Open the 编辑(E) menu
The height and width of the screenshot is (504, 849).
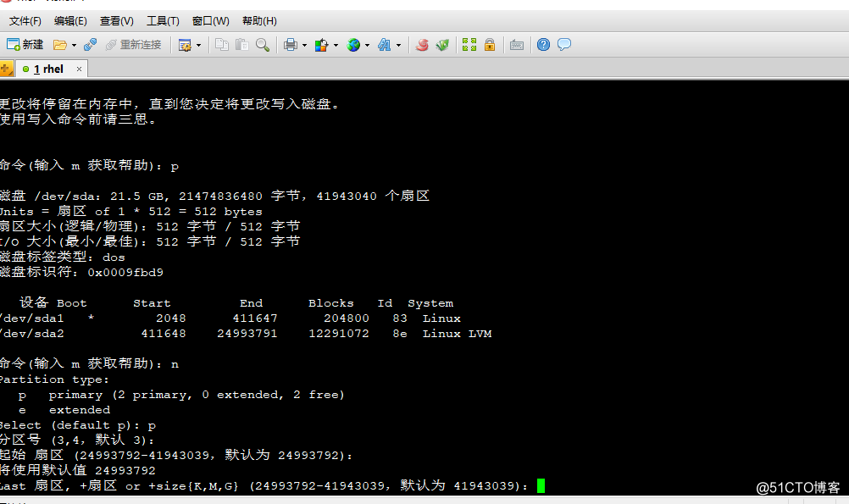click(70, 21)
